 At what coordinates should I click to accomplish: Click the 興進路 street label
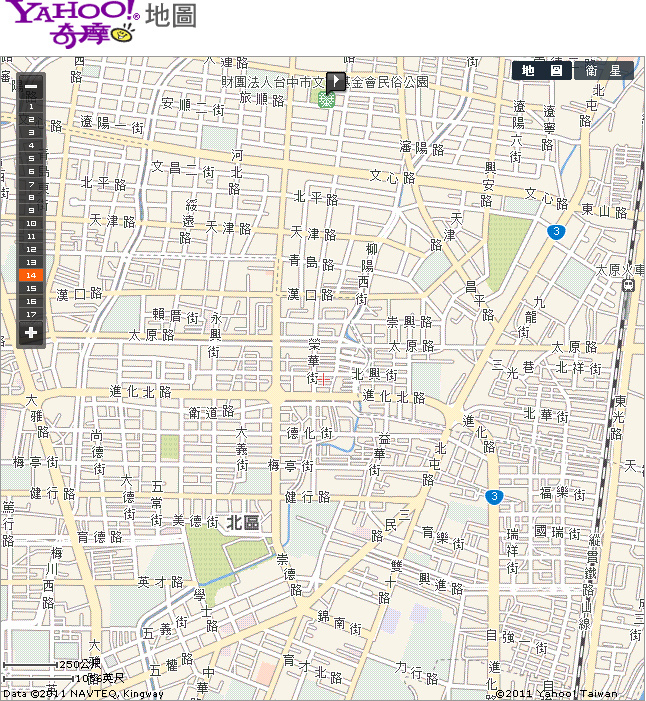pyautogui.click(x=440, y=584)
